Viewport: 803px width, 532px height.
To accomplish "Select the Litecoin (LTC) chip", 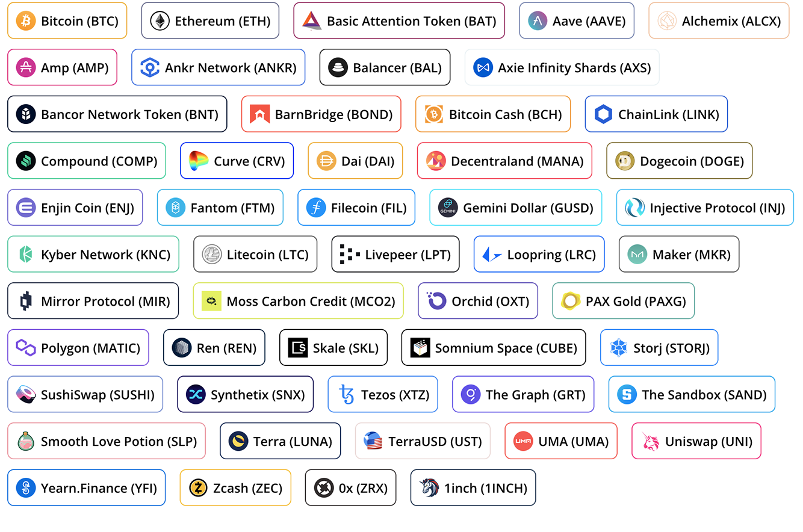I will (255, 254).
